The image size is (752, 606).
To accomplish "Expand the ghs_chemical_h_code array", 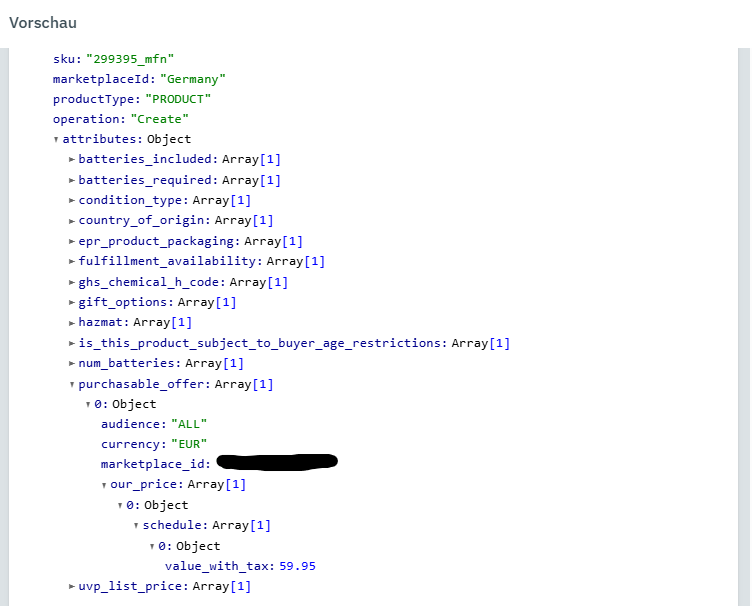I will [71, 282].
